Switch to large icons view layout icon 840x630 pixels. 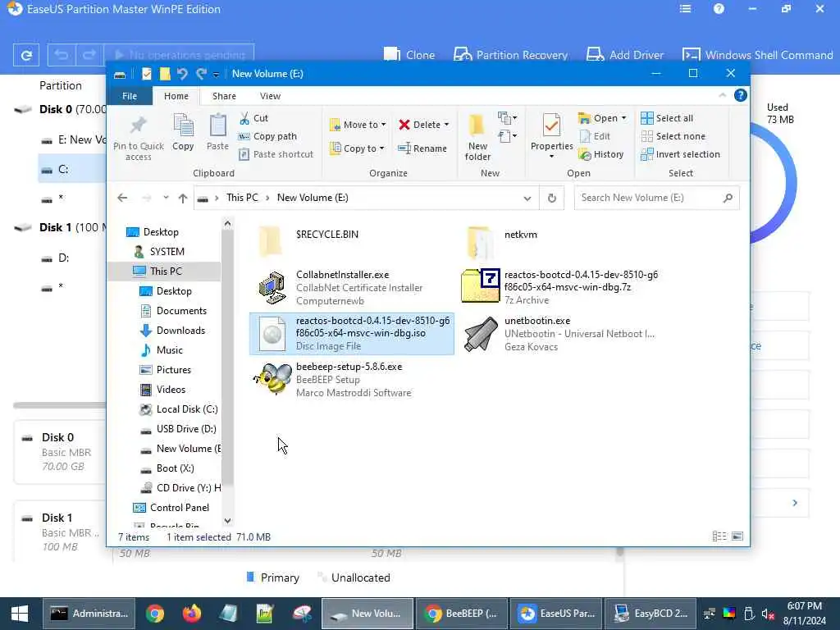pos(737,536)
